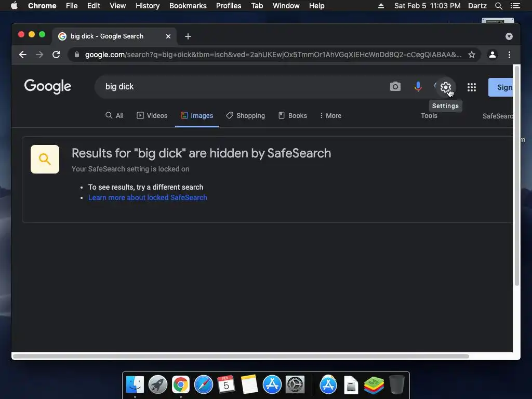
Task: Open the Google apps grid
Action: click(x=472, y=87)
